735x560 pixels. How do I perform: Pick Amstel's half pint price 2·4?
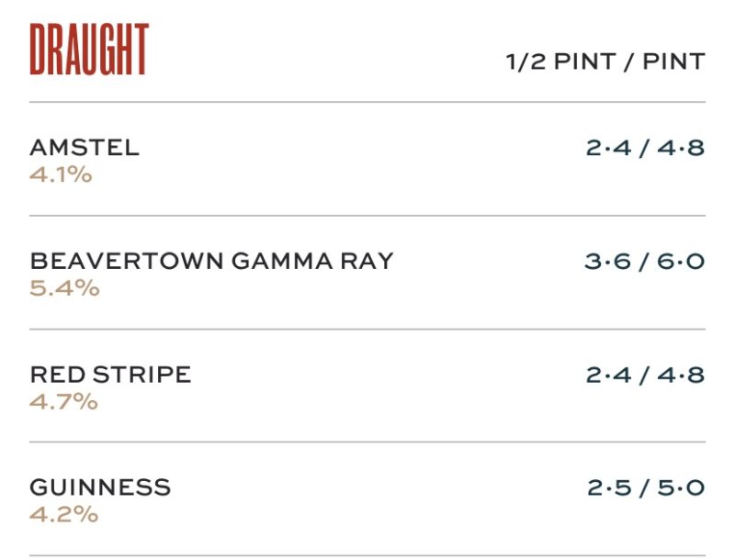[x=609, y=148]
